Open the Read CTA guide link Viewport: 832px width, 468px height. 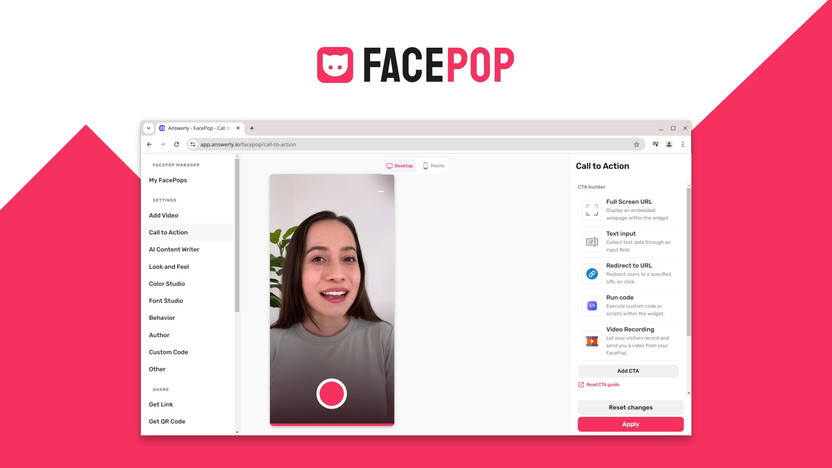[601, 385]
